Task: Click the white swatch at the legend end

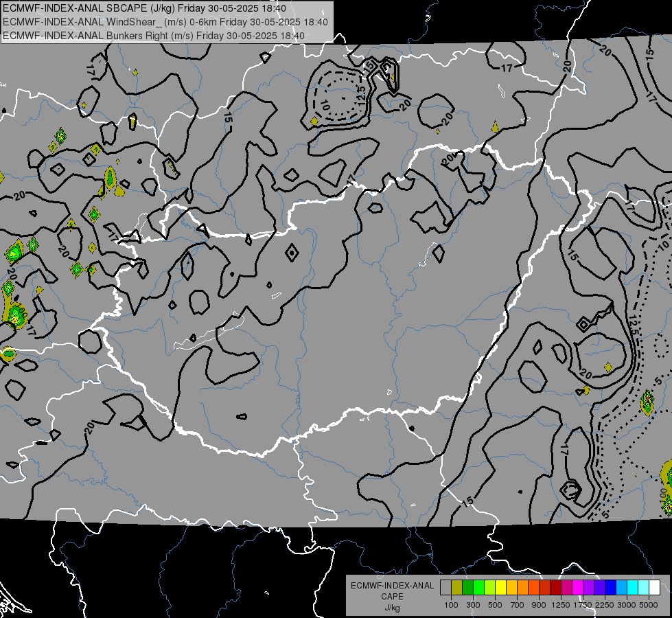Action: pyautogui.click(x=655, y=588)
